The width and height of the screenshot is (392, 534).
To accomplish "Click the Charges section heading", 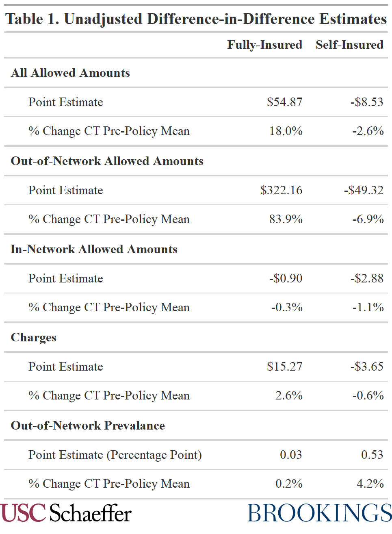I will click(x=34, y=338).
